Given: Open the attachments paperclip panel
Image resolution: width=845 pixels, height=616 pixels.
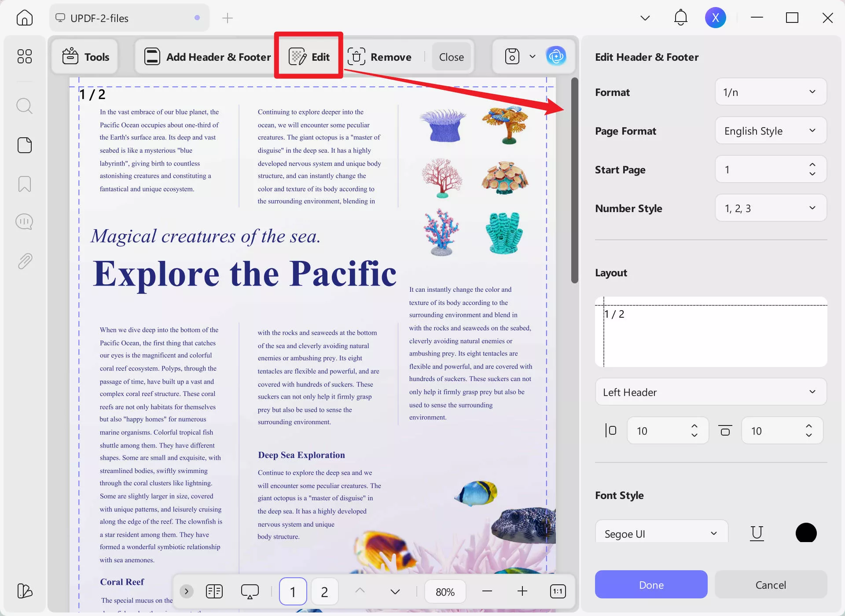Looking at the screenshot, I should point(24,261).
